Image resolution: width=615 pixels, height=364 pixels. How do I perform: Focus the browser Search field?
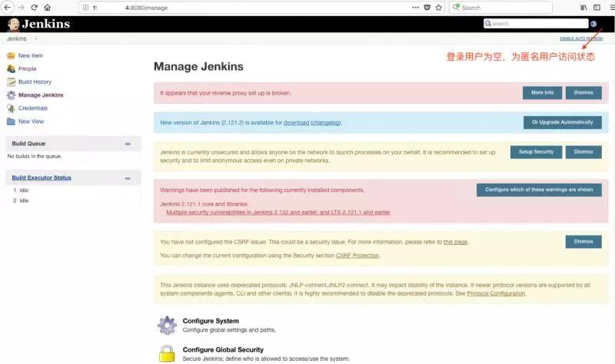pos(501,8)
